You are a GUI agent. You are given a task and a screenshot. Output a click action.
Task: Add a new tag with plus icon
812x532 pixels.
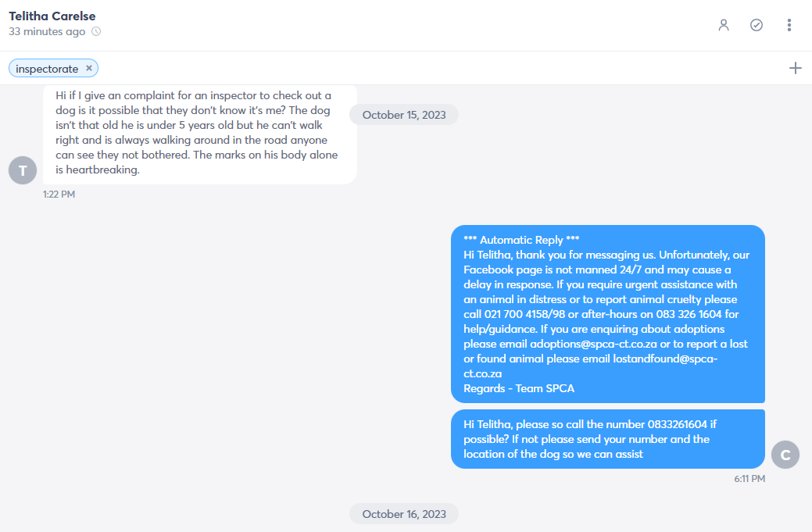[795, 68]
